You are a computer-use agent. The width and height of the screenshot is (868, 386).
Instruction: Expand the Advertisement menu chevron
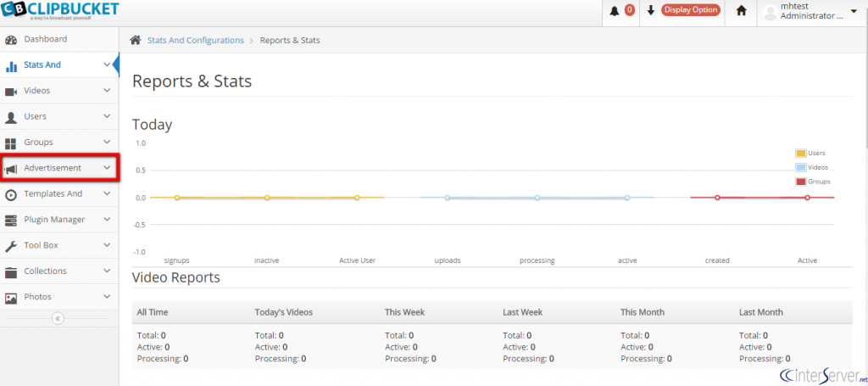[107, 168]
